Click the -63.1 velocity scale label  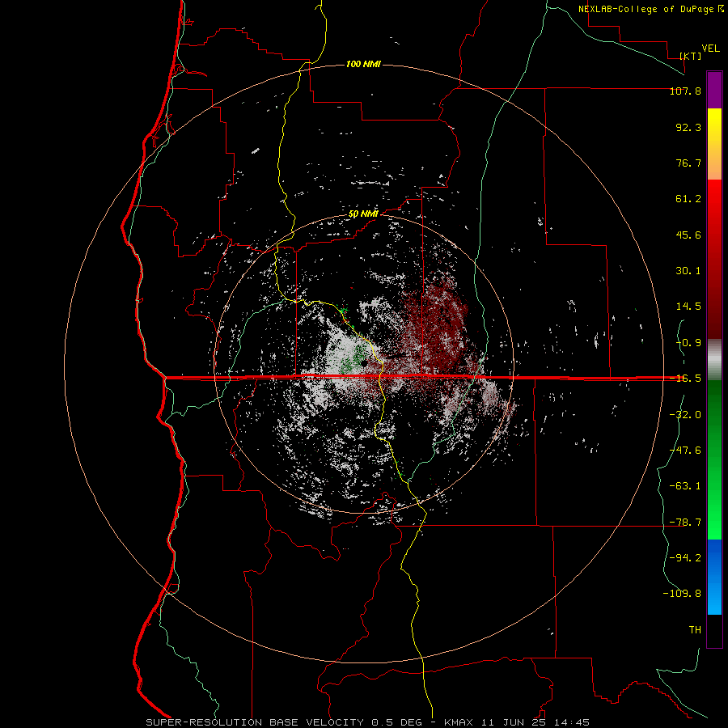click(x=685, y=486)
